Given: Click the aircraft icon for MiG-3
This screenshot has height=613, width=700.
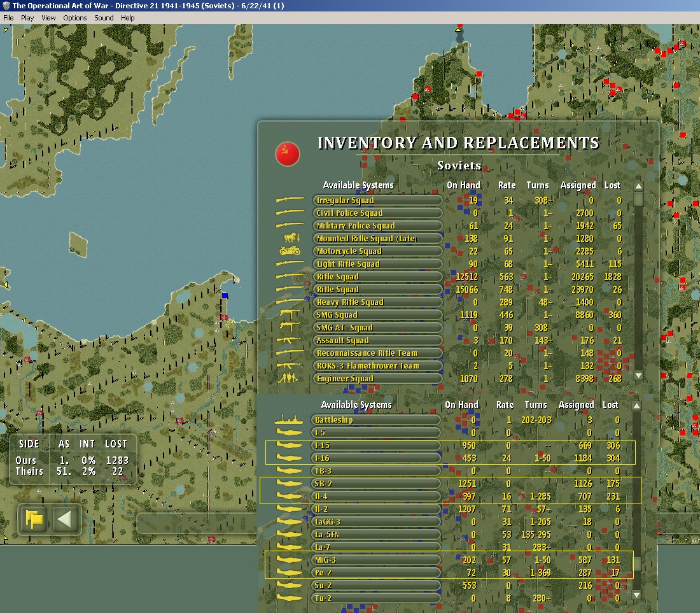Looking at the screenshot, I should point(290,560).
